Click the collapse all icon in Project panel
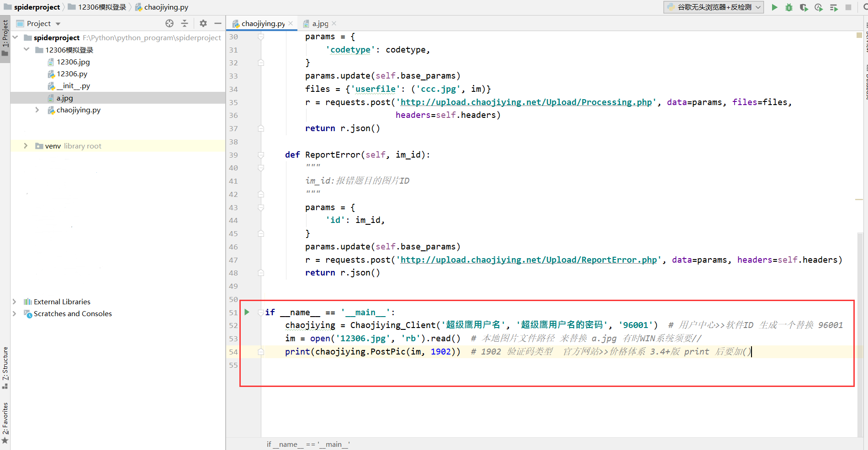 pos(185,23)
